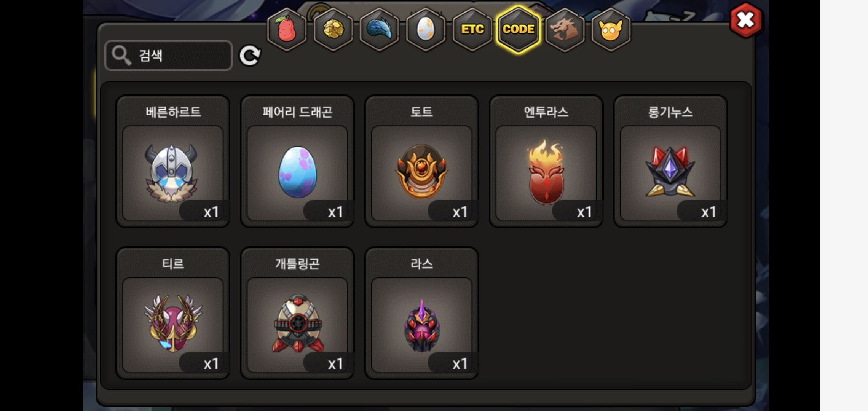Image resolution: width=868 pixels, height=411 pixels.
Task: Choose the 페어리 드래곤 blue egg
Action: click(x=297, y=161)
